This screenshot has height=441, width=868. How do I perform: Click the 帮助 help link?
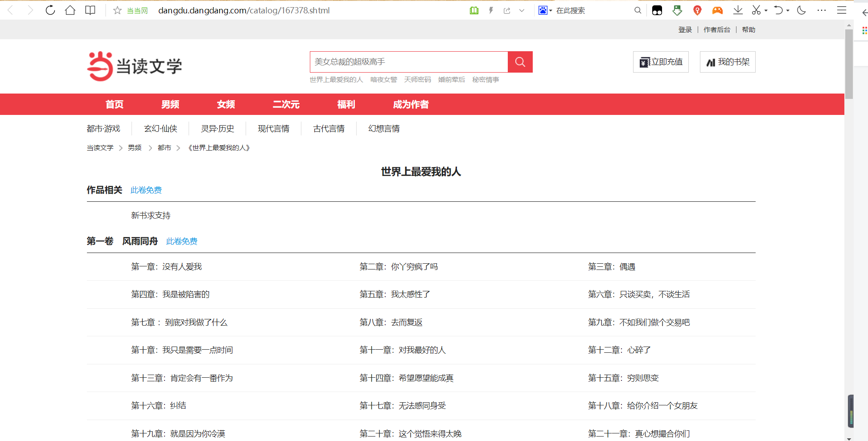pos(749,29)
